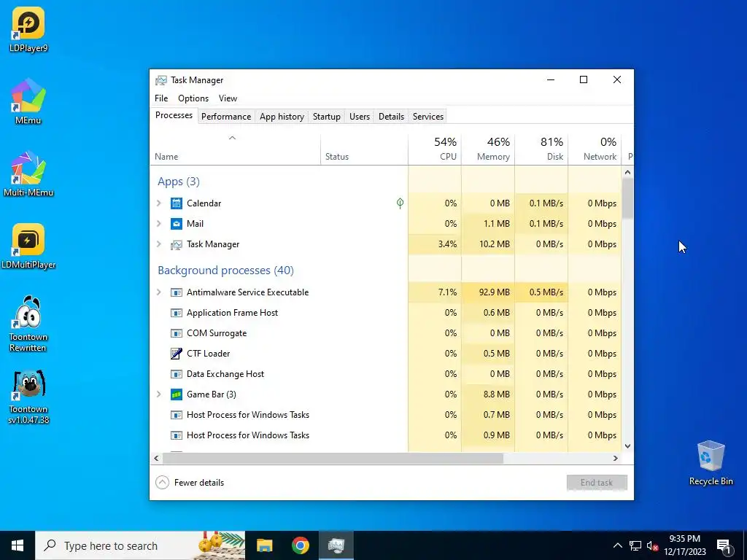Click the Application Frame Host icon
This screenshot has width=747, height=560.
pos(177,313)
